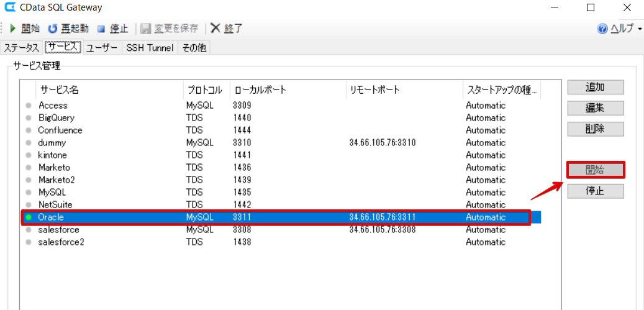This screenshot has width=644, height=310.
Task: Click remote port 34.66.105.76:3308
Action: tap(383, 229)
